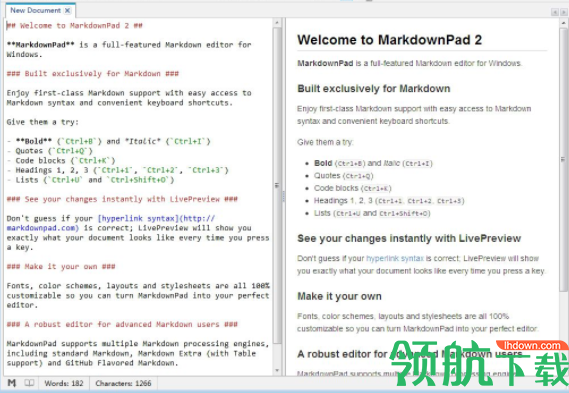Click the tab strip right arrow
569x393 pixels.
tap(564, 12)
